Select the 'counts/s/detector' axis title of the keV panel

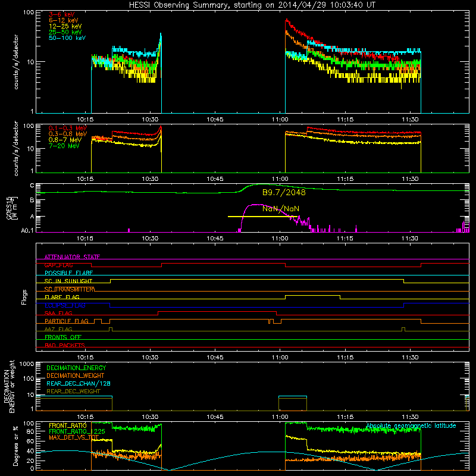[x=16, y=62]
